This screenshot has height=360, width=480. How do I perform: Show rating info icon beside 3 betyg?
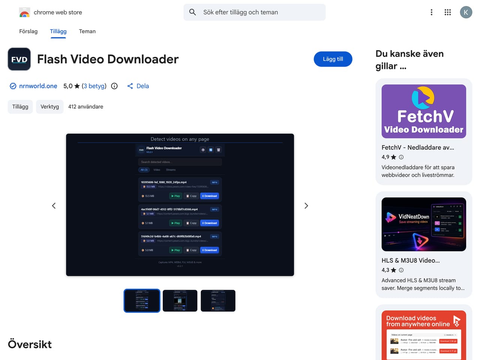click(114, 86)
